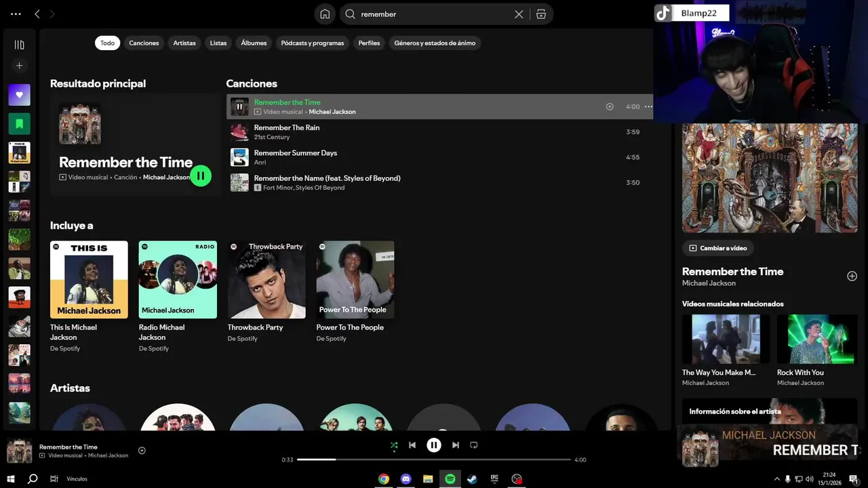Screen dimensions: 868x488
Task: Select the Listas filter chip
Action: coord(218,43)
